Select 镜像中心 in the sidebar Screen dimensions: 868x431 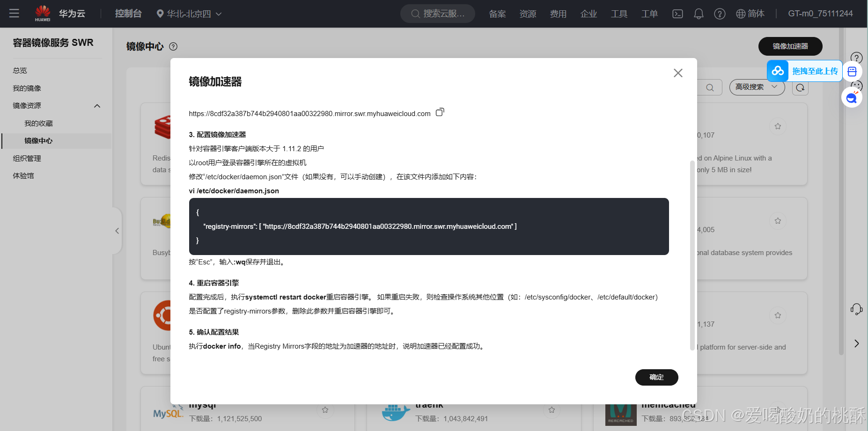click(57, 141)
